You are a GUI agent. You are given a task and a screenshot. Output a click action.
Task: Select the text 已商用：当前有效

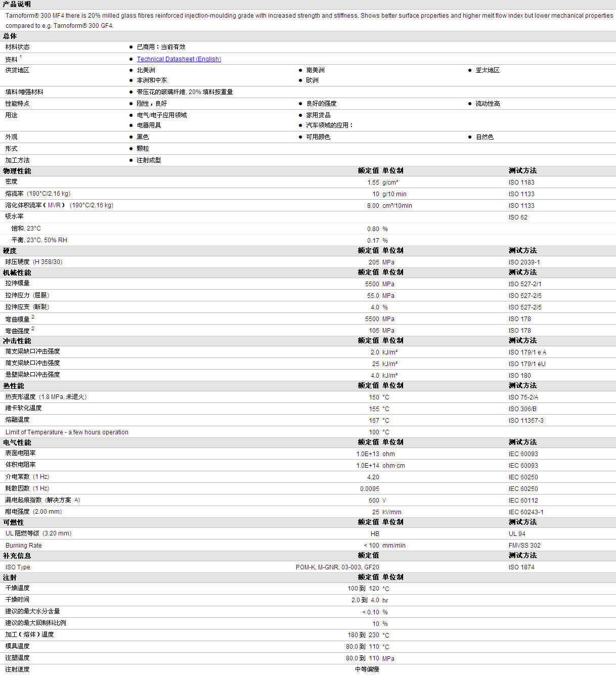point(161,47)
